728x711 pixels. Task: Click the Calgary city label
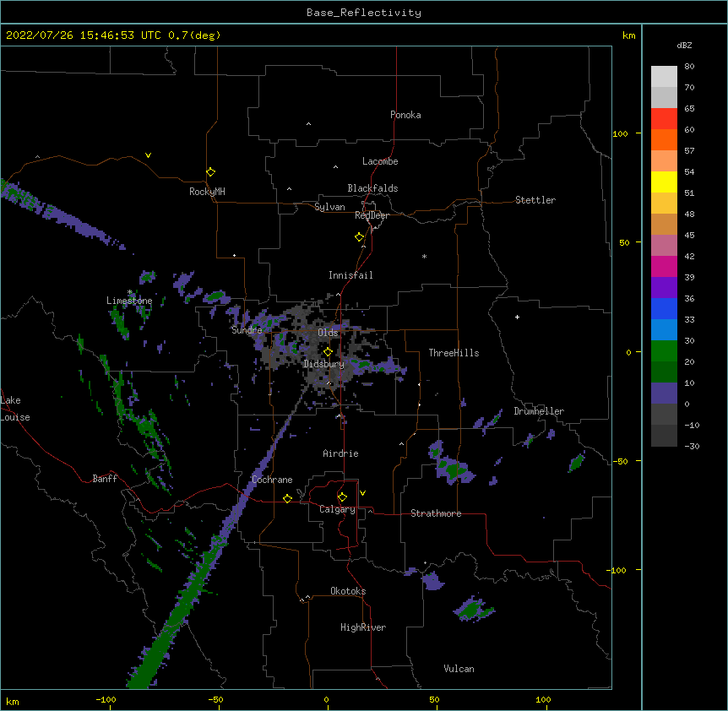[337, 509]
